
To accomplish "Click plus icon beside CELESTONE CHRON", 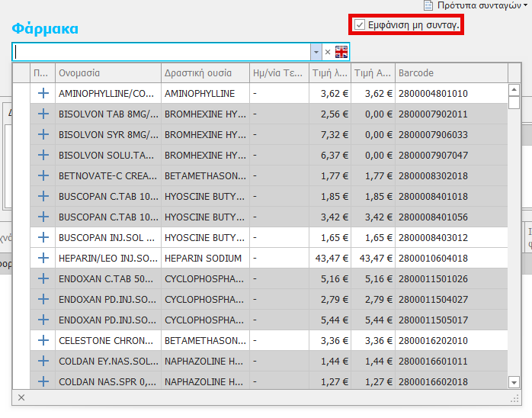I will [x=43, y=341].
